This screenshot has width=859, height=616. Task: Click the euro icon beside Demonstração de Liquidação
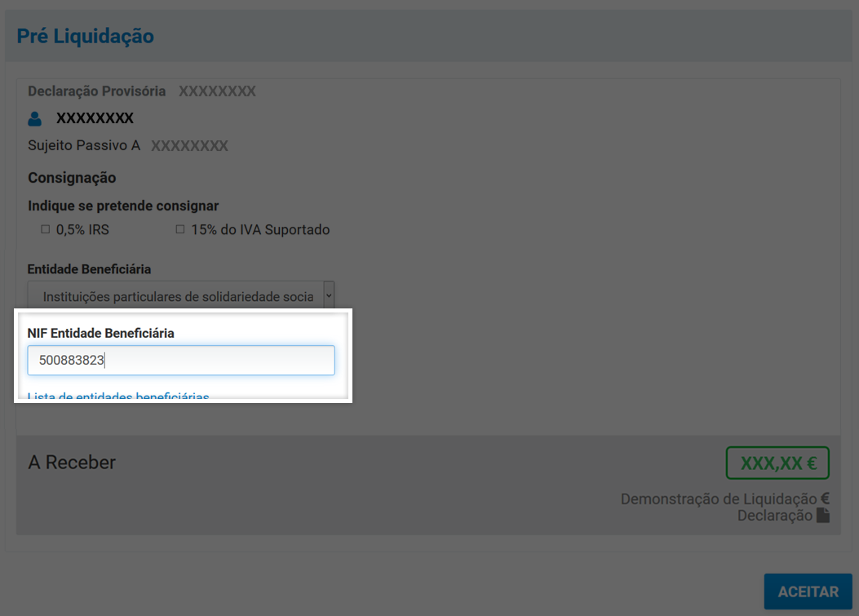(x=825, y=499)
